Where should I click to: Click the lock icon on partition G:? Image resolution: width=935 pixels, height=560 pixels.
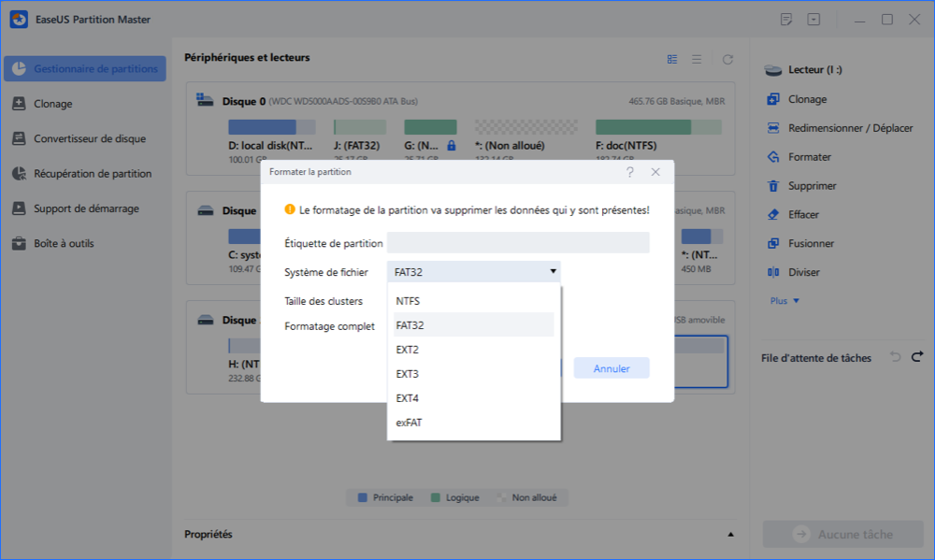coord(452,145)
